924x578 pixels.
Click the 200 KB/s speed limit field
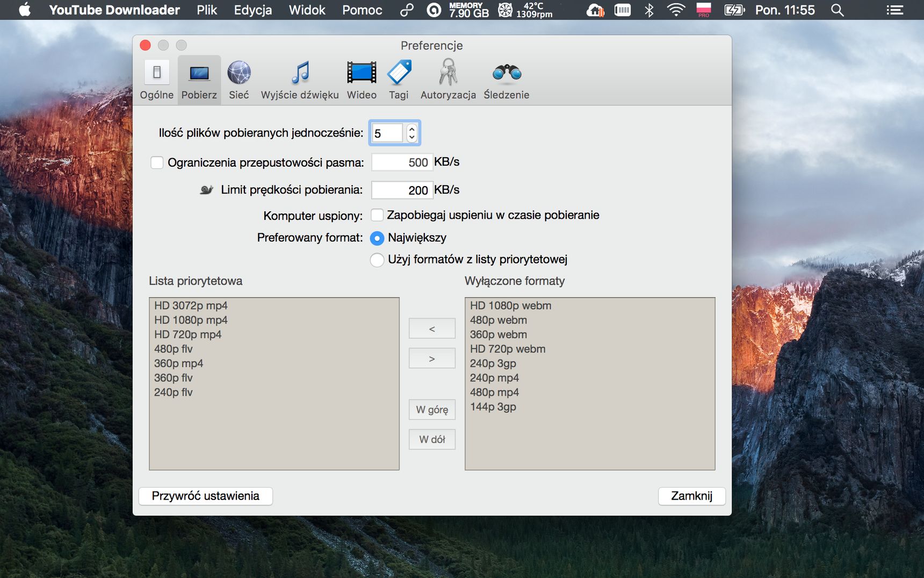tap(402, 190)
